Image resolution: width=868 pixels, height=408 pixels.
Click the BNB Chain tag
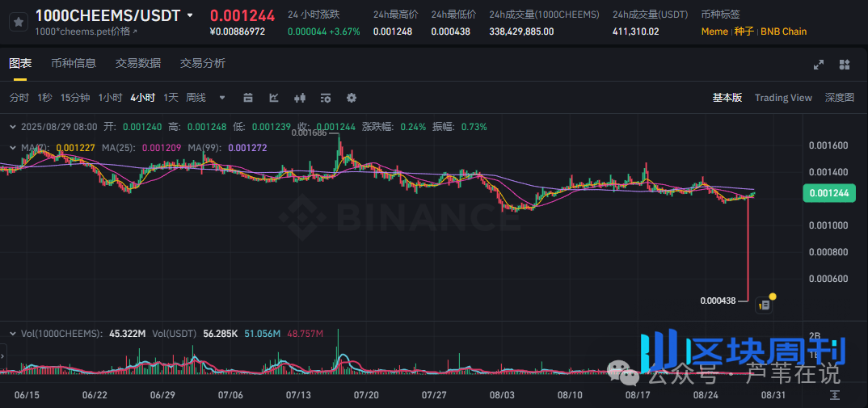[783, 32]
